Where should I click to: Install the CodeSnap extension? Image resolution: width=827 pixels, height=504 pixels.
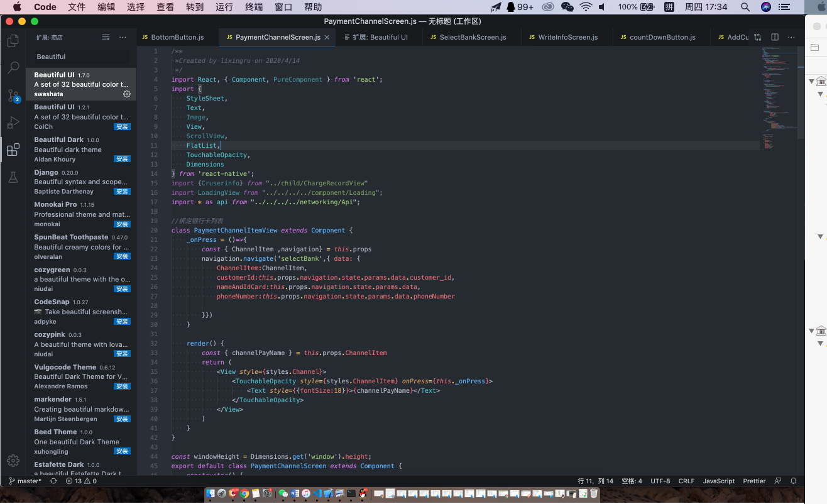tap(122, 322)
